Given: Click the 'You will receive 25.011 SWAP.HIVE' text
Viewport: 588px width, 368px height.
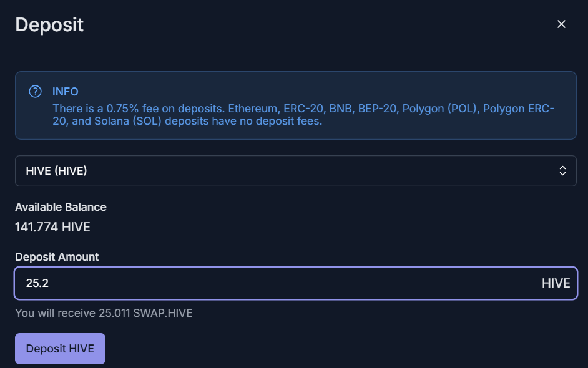Looking at the screenshot, I should (104, 313).
